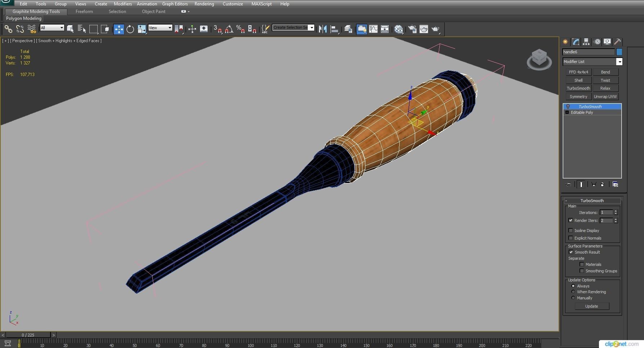Screen dimensions: 644x348
Task: Activate Select and Rotate tool
Action: (130, 29)
